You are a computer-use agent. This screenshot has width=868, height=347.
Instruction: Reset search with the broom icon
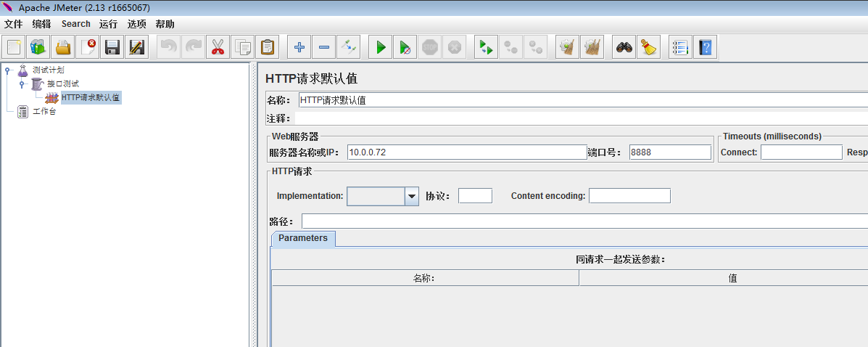(x=649, y=47)
